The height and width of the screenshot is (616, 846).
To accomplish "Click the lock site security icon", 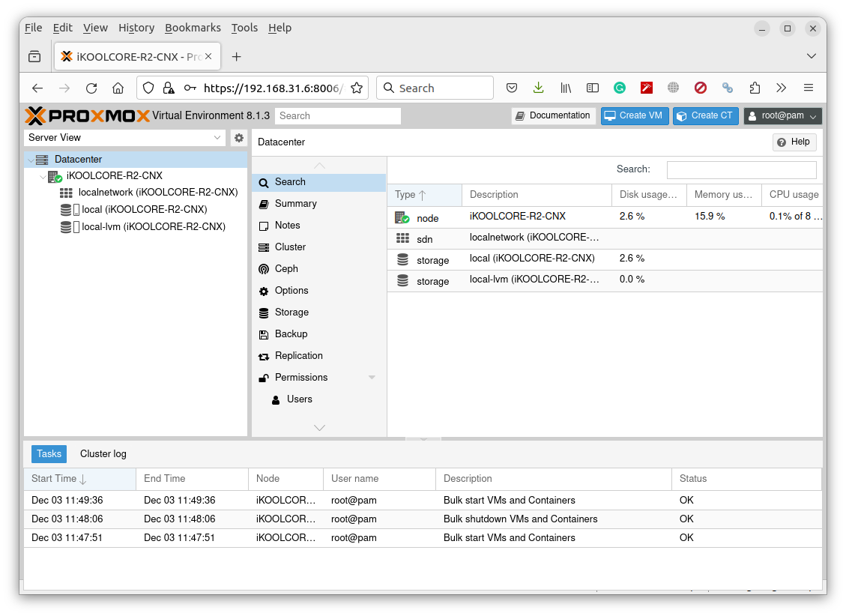I will [x=169, y=88].
